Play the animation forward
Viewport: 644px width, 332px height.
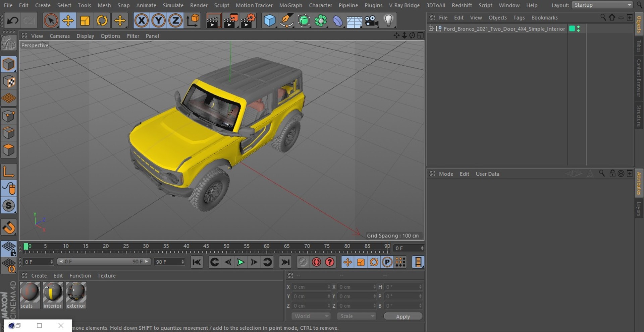coord(241,262)
